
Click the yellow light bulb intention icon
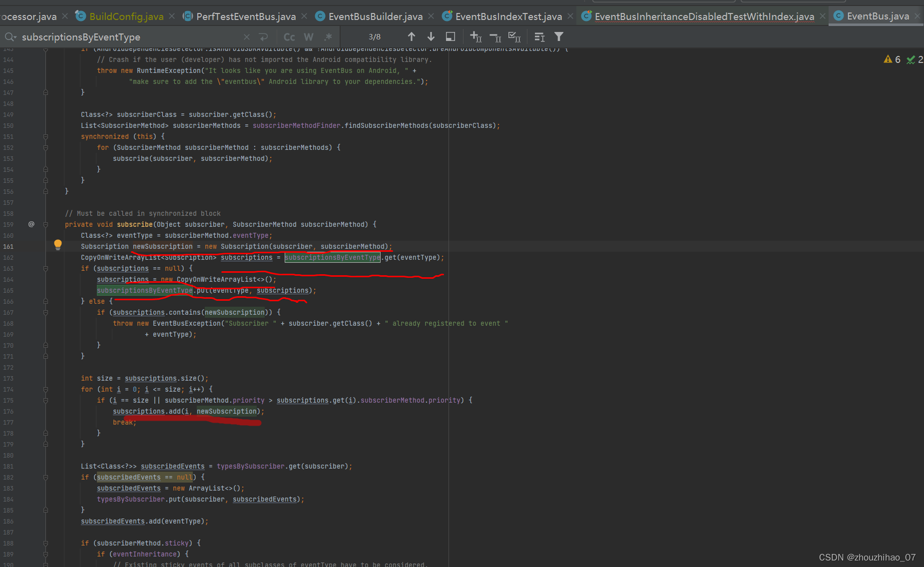coord(58,245)
